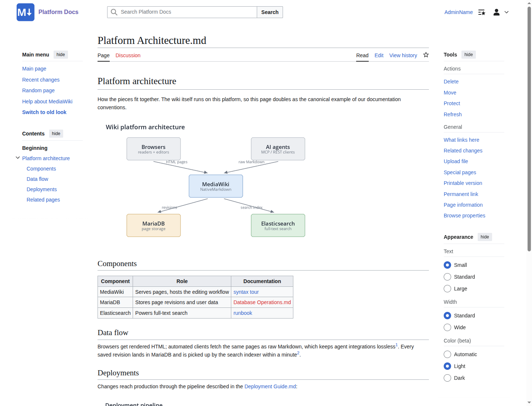This screenshot has width=532, height=406.
Task: Open Browse properties link
Action: (x=464, y=216)
